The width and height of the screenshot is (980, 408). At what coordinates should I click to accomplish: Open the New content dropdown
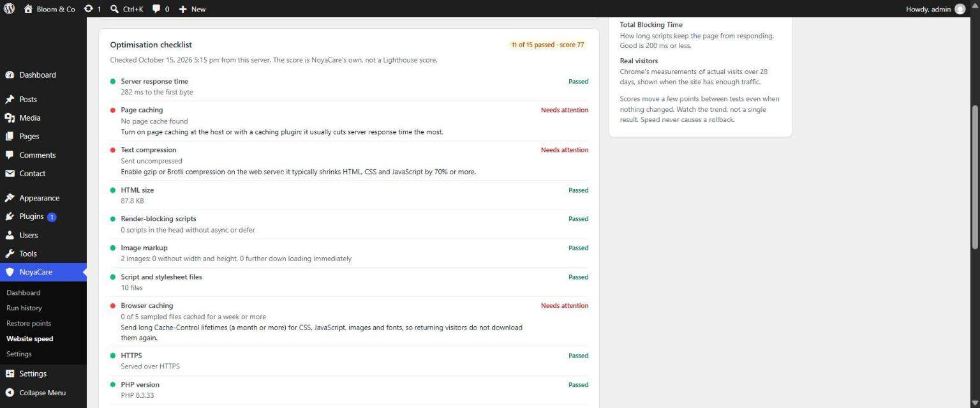192,9
